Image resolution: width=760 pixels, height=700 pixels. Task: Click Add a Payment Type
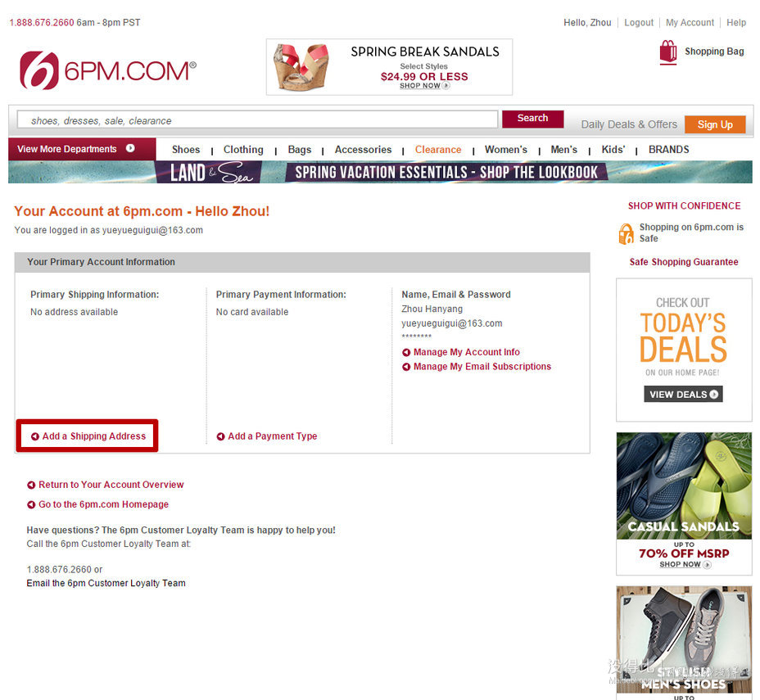pyautogui.click(x=273, y=436)
